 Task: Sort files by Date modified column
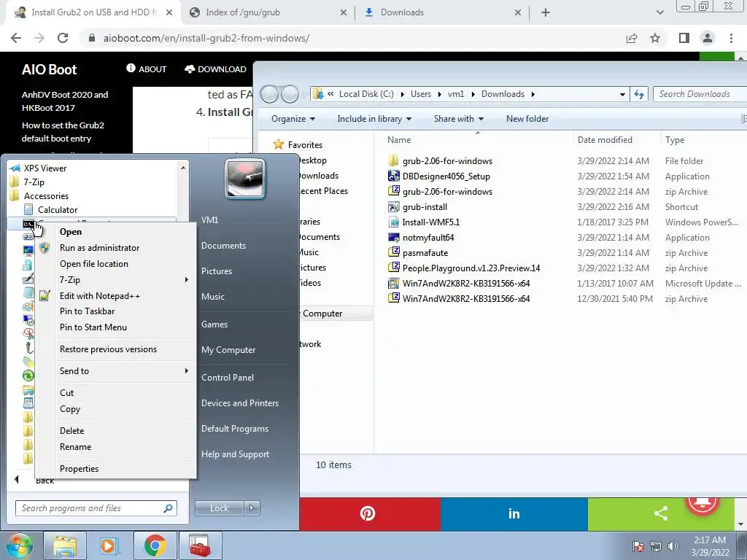pos(605,140)
